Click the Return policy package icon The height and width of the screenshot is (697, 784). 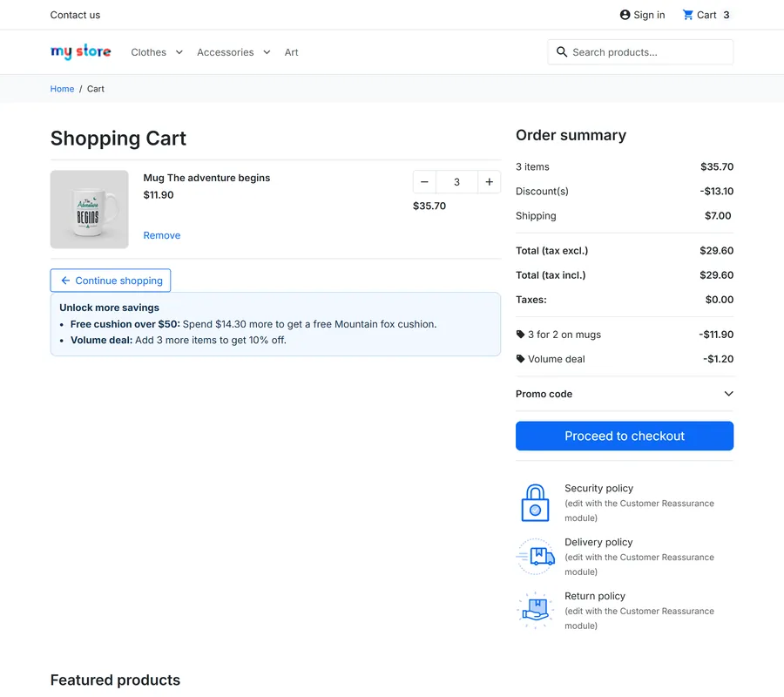[536, 611]
